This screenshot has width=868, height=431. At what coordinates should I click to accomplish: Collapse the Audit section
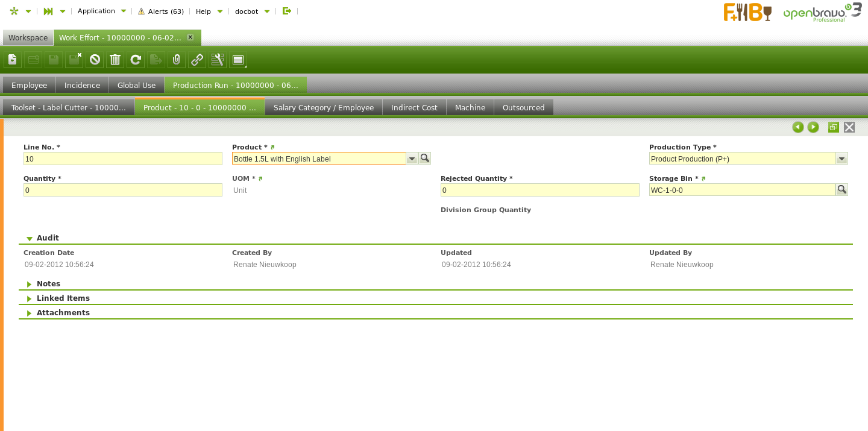click(x=30, y=239)
